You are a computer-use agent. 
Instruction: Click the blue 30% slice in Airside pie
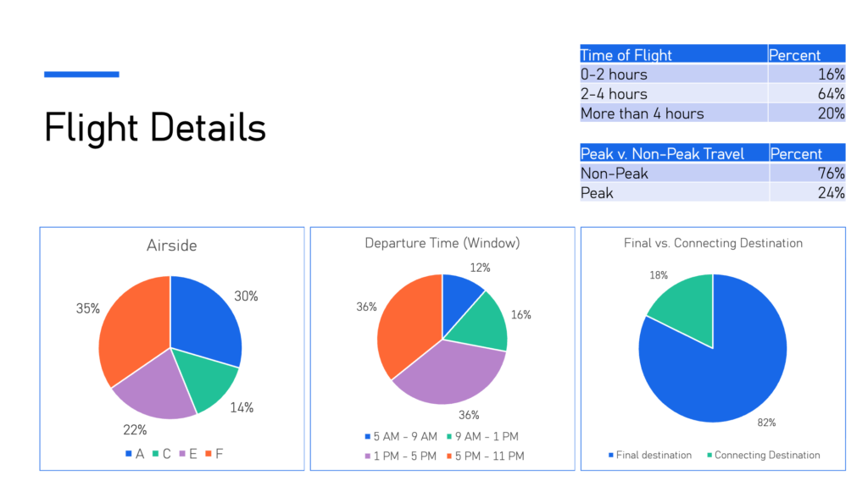tap(205, 321)
